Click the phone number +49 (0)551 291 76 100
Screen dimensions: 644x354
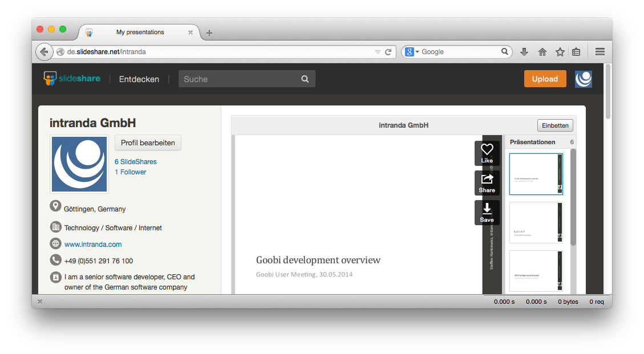click(99, 261)
